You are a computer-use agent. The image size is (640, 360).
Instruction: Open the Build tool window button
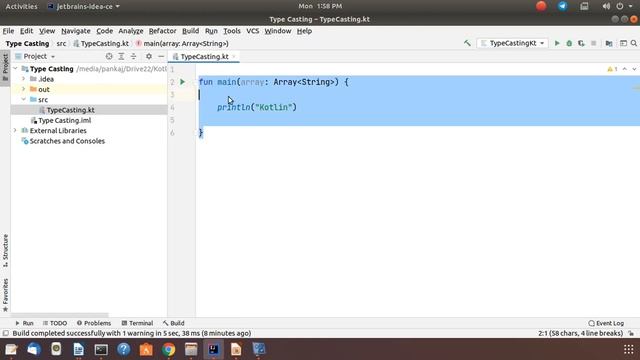[173, 323]
